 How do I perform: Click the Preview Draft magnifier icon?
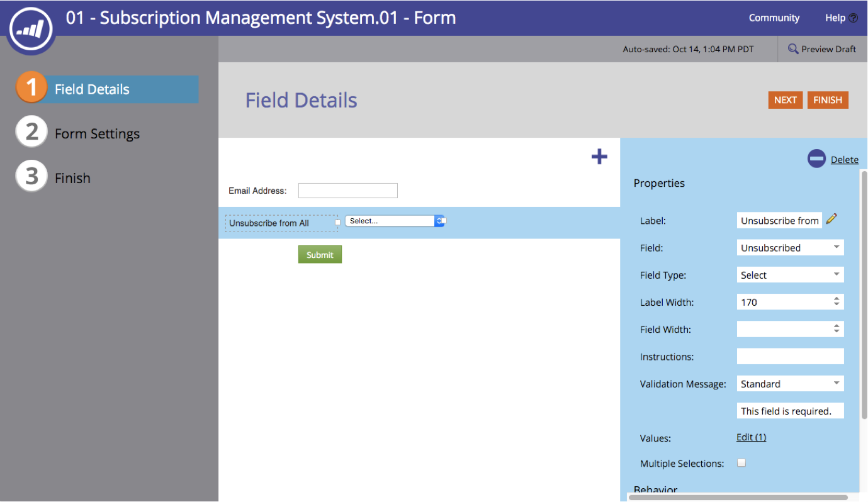(x=793, y=49)
